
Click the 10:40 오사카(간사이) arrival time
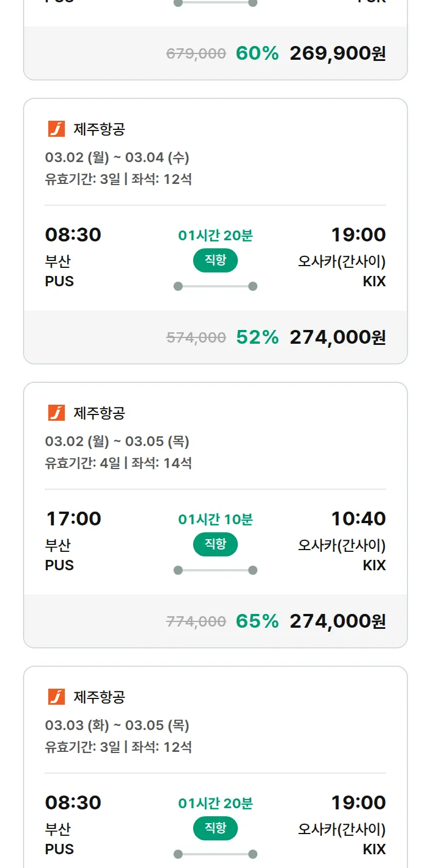click(358, 519)
